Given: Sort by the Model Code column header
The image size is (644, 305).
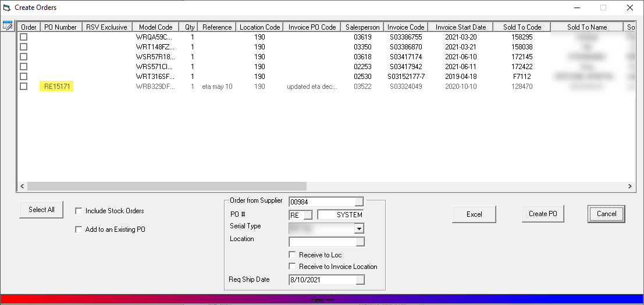Looking at the screenshot, I should (x=155, y=27).
